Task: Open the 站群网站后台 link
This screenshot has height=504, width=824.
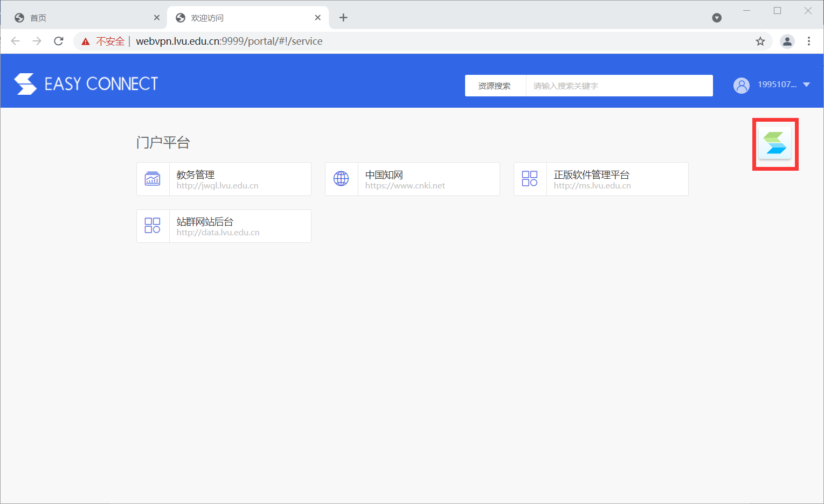Action: [x=224, y=226]
